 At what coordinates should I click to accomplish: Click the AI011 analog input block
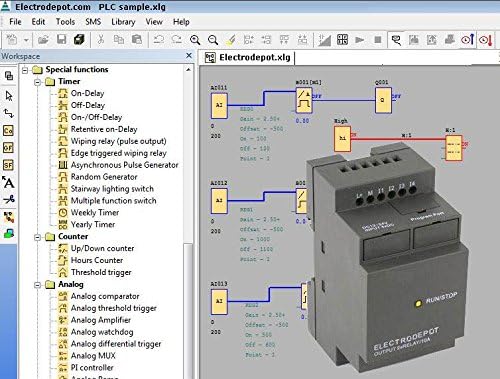pyautogui.click(x=219, y=106)
